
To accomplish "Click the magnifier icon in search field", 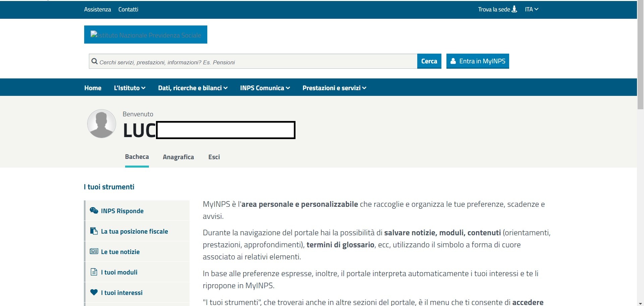I will [95, 61].
